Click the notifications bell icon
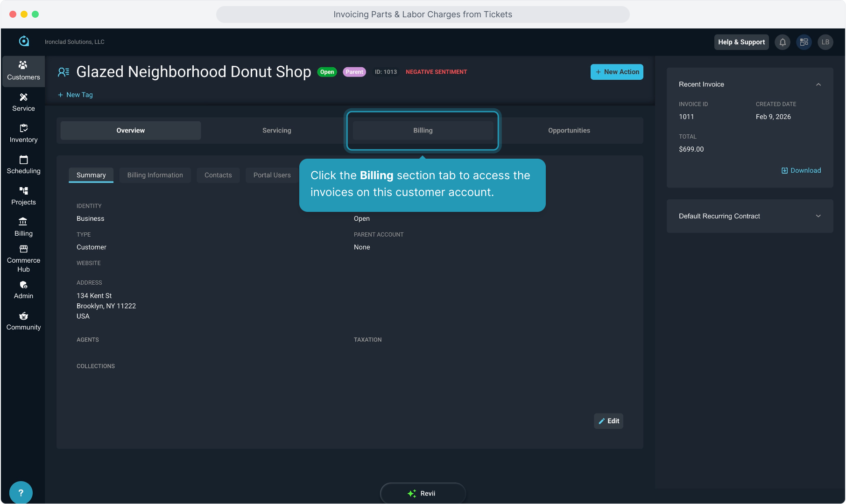This screenshot has width=846, height=504. pyautogui.click(x=783, y=42)
